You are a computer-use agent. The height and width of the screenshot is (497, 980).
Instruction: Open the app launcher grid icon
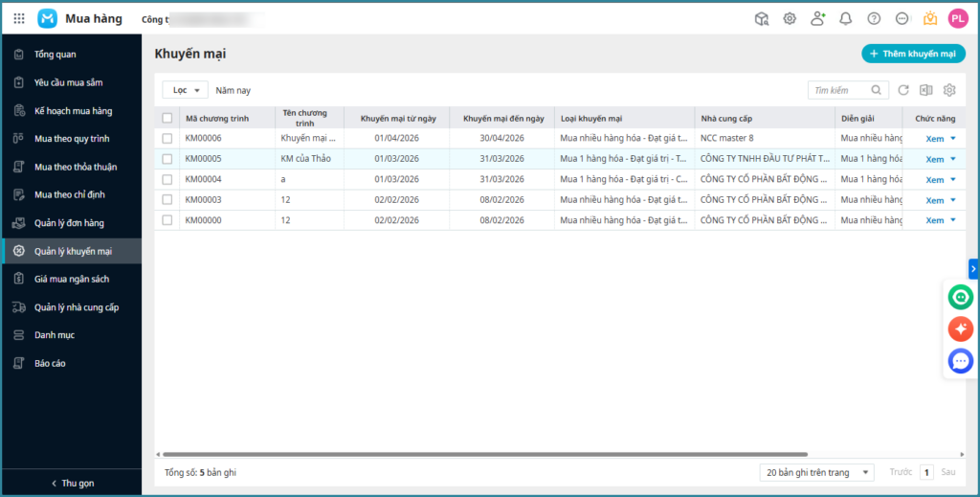click(19, 18)
